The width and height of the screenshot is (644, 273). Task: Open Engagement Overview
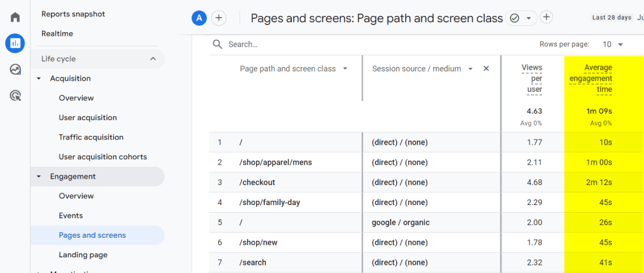tap(76, 196)
